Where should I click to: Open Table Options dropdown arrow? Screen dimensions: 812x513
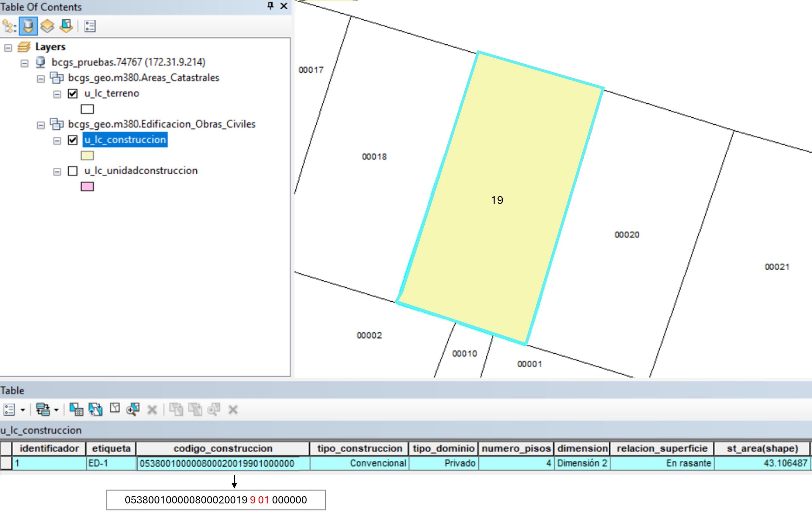(x=23, y=410)
